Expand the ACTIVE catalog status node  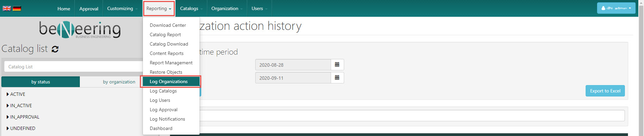click(8, 94)
